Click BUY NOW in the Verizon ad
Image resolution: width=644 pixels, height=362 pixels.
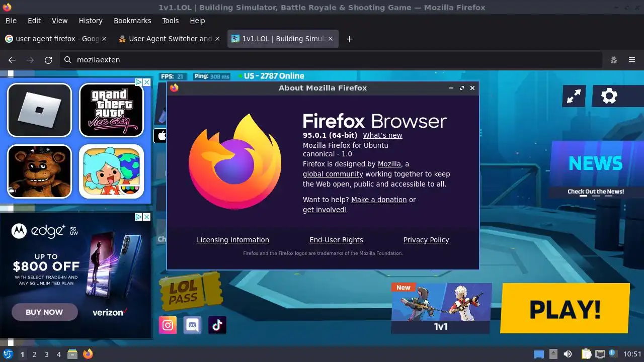coord(44,312)
